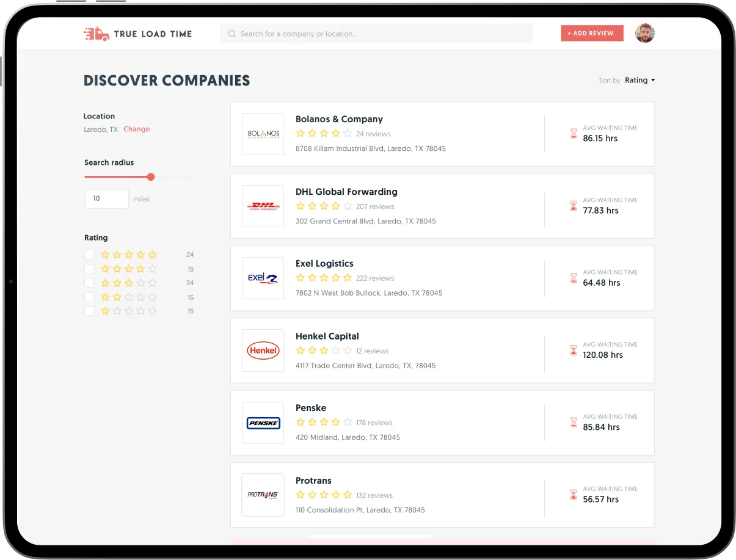The image size is (736, 560).
Task: Click the Penske logo thumbnail
Action: point(263,423)
